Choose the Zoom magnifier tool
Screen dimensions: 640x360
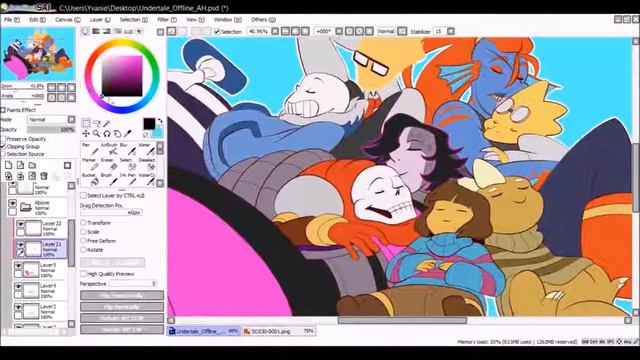point(96,133)
